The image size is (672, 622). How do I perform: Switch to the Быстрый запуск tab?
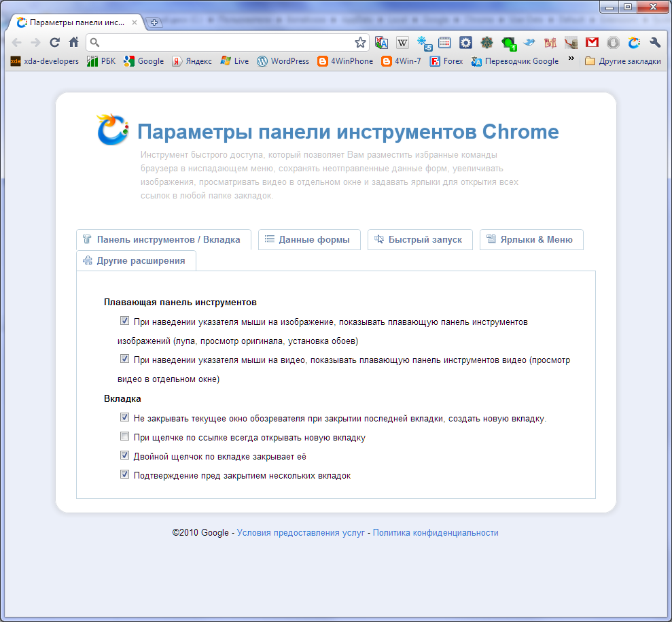(420, 240)
